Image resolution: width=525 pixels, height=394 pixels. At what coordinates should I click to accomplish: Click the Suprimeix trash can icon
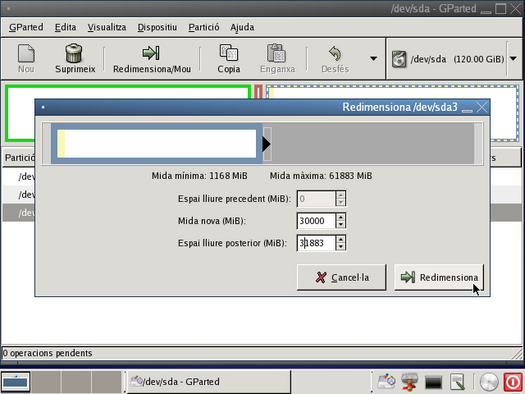click(74, 53)
